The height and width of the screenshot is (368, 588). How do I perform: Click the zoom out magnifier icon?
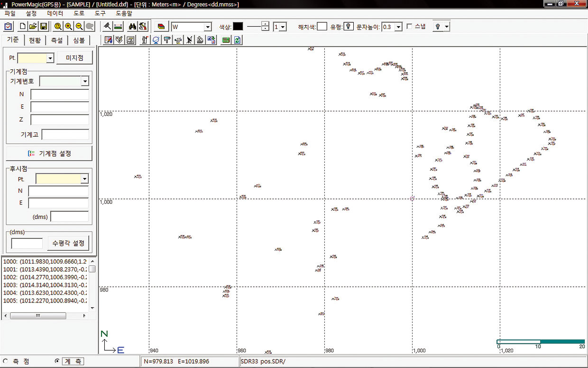coord(79,27)
